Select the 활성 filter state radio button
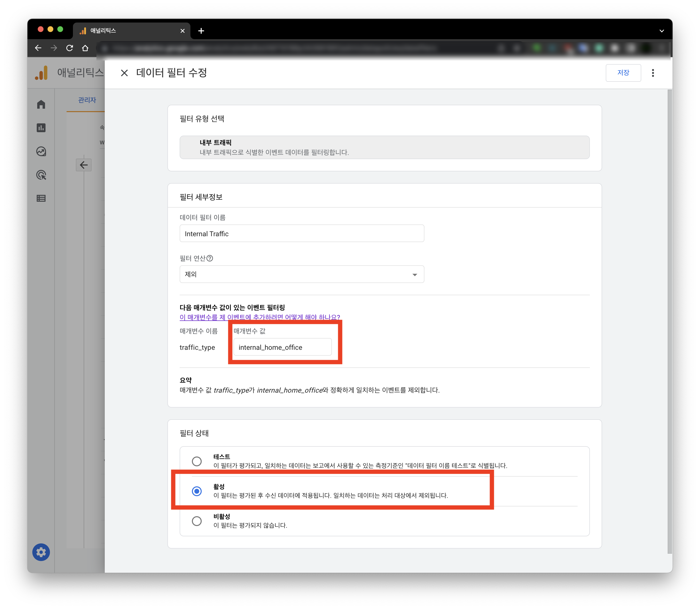The height and width of the screenshot is (609, 700). coord(197,491)
